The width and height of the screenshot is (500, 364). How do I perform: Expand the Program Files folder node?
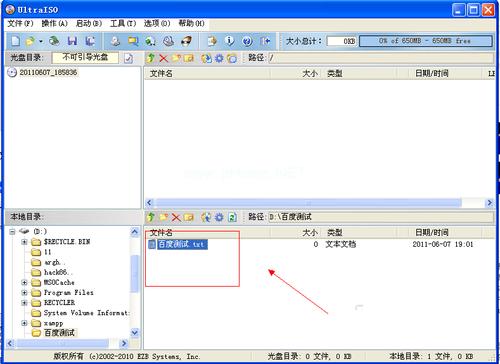tap(24, 293)
